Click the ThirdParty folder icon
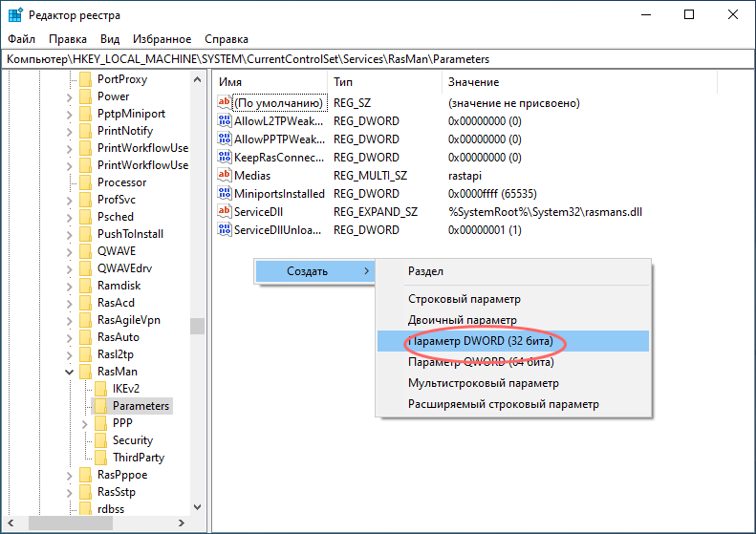This screenshot has width=756, height=534. tap(100, 458)
